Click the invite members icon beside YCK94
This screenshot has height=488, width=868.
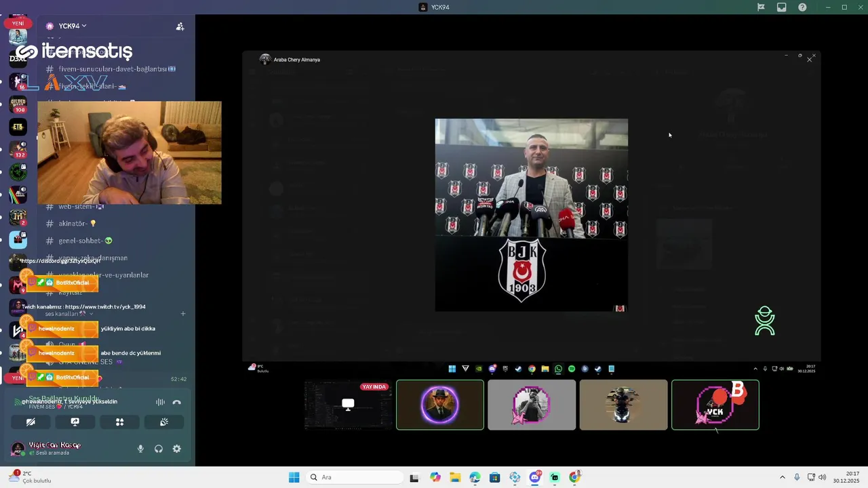(x=180, y=26)
